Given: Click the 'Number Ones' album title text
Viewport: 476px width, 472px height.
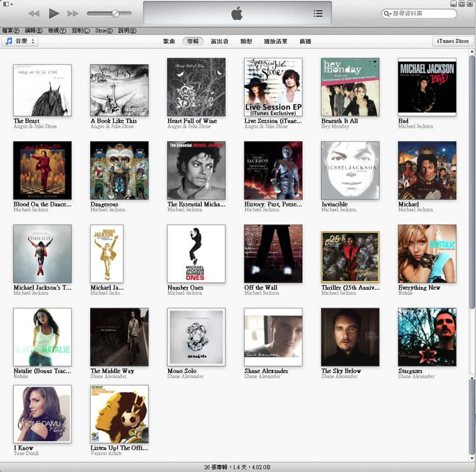Looking at the screenshot, I should click(x=185, y=288).
